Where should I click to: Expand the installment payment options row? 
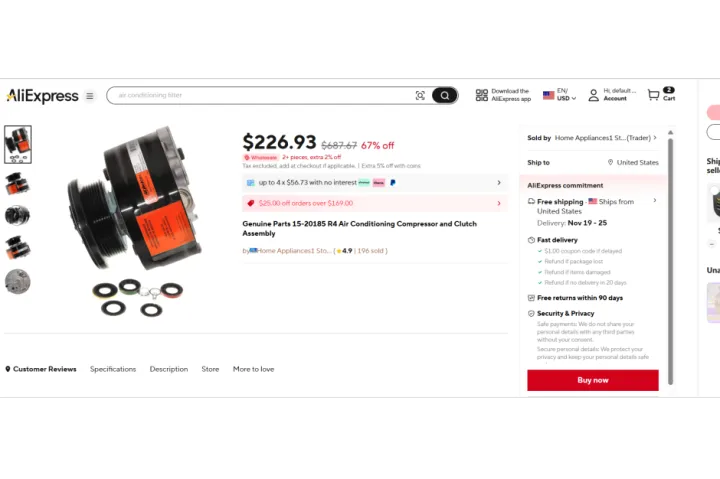pyautogui.click(x=375, y=183)
